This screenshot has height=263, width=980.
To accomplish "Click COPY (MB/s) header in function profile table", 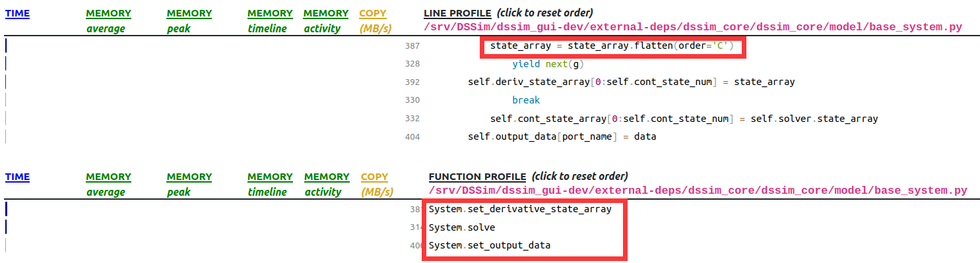I will (x=376, y=184).
